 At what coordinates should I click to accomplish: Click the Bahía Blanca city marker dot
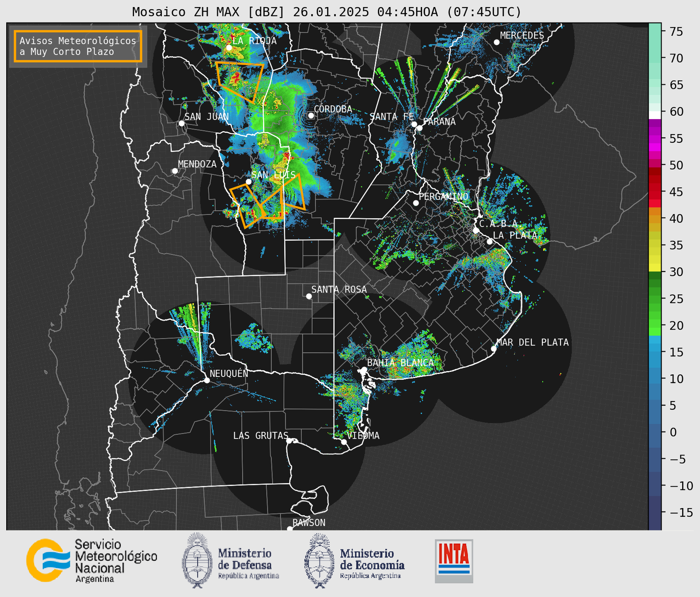(x=364, y=369)
